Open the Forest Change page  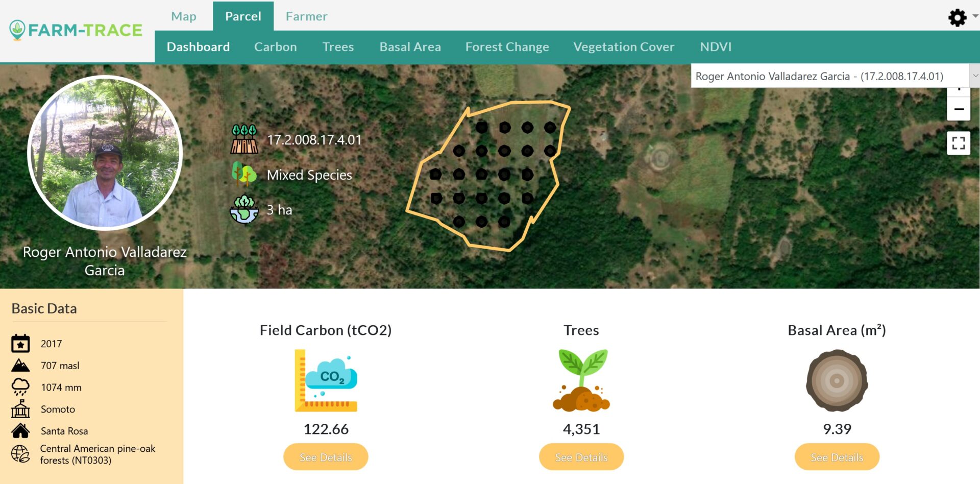pos(507,47)
